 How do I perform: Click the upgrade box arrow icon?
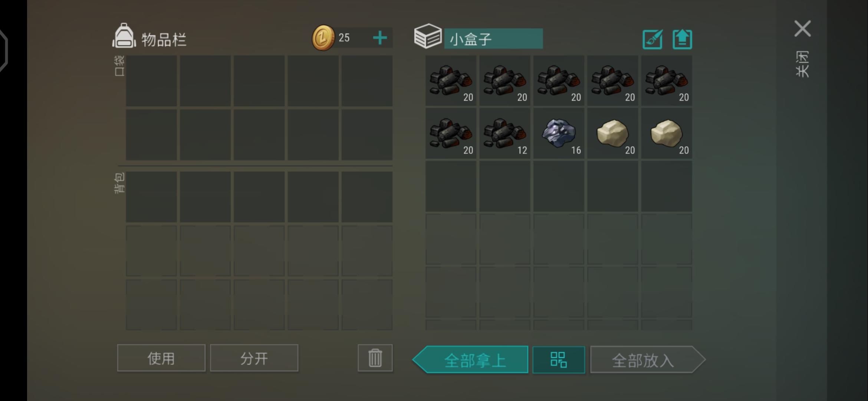coord(682,39)
